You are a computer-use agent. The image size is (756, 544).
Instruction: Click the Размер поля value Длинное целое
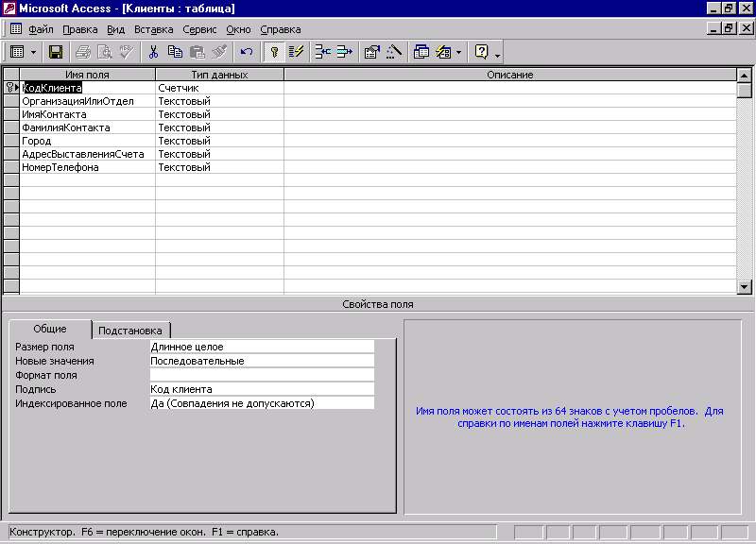262,347
